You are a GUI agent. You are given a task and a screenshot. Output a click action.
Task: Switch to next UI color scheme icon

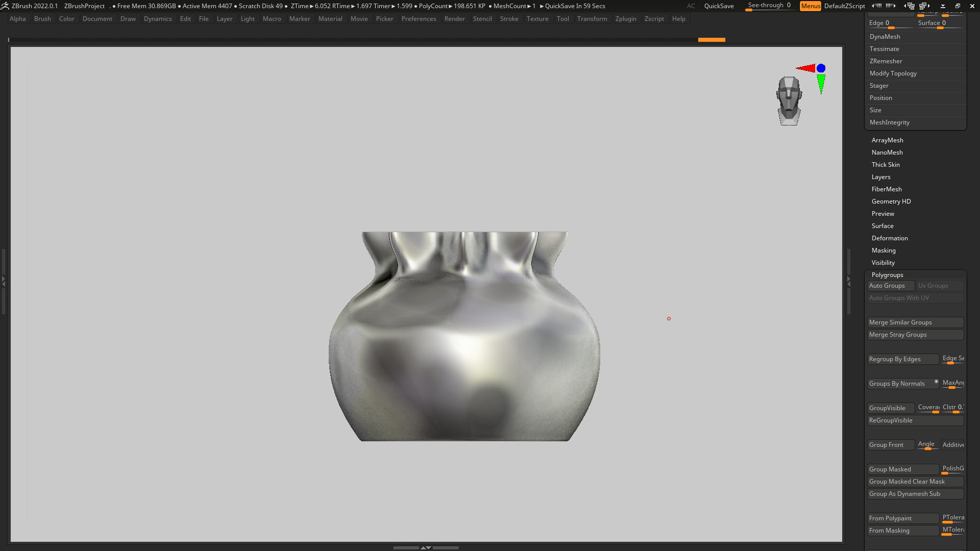[x=925, y=6]
